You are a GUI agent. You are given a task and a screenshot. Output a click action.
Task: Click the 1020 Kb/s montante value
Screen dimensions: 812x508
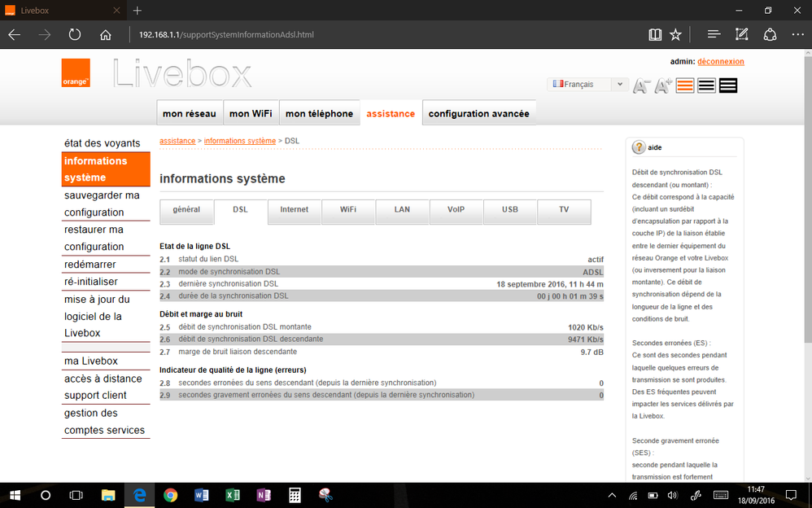[586, 327]
